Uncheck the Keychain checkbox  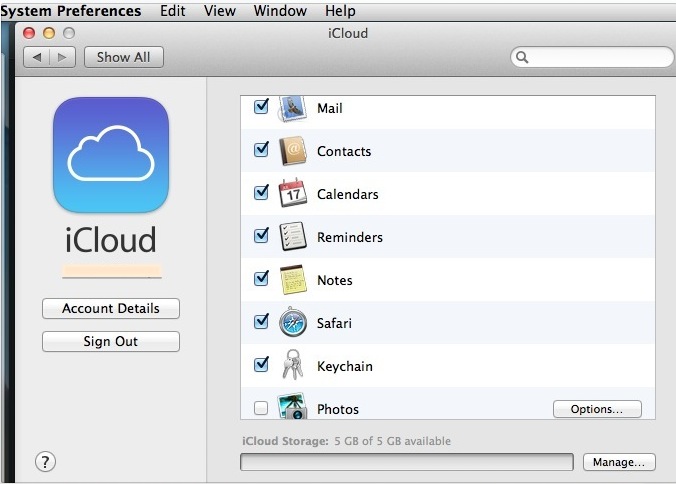click(261, 364)
